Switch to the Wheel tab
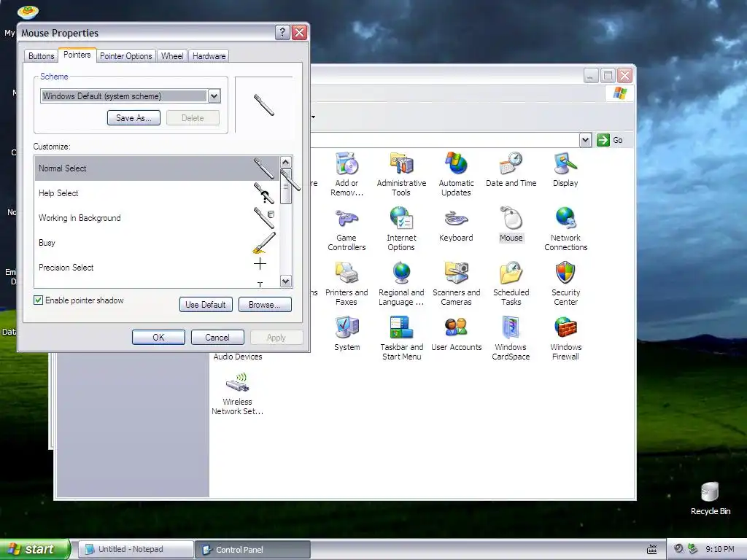 (172, 56)
